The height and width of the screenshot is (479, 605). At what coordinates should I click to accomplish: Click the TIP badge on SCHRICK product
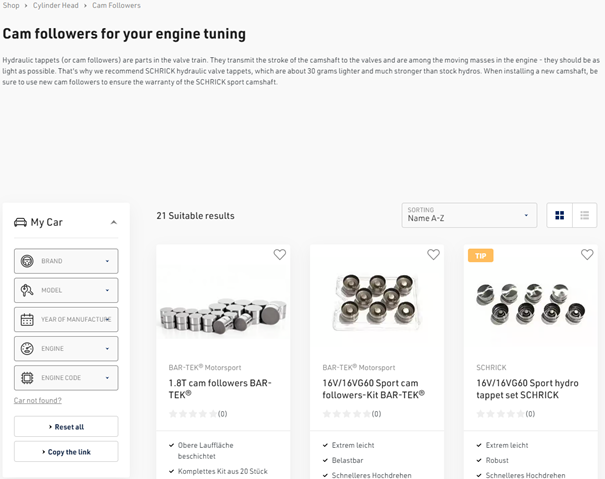pyautogui.click(x=480, y=256)
